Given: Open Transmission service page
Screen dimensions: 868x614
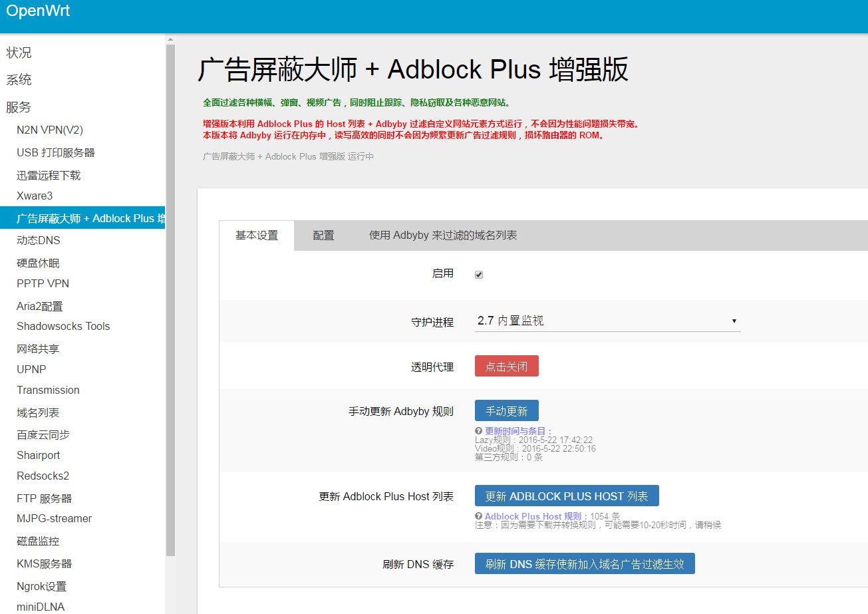Looking at the screenshot, I should click(48, 390).
